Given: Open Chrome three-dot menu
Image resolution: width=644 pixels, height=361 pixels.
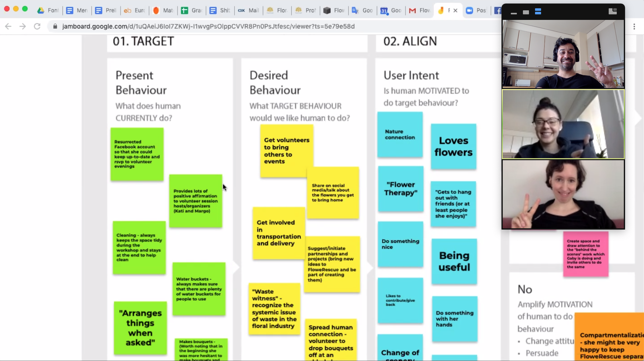Looking at the screenshot, I should 634,26.
